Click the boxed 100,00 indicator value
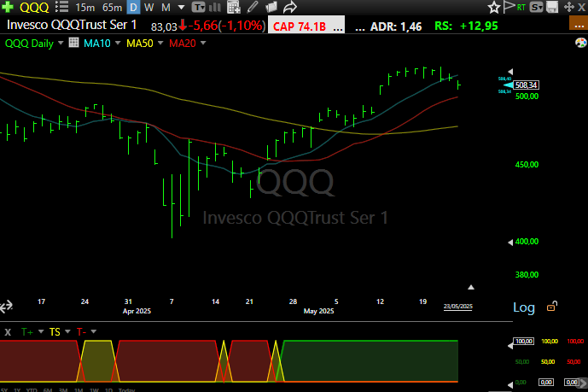The width and height of the screenshot is (588, 392). click(524, 341)
